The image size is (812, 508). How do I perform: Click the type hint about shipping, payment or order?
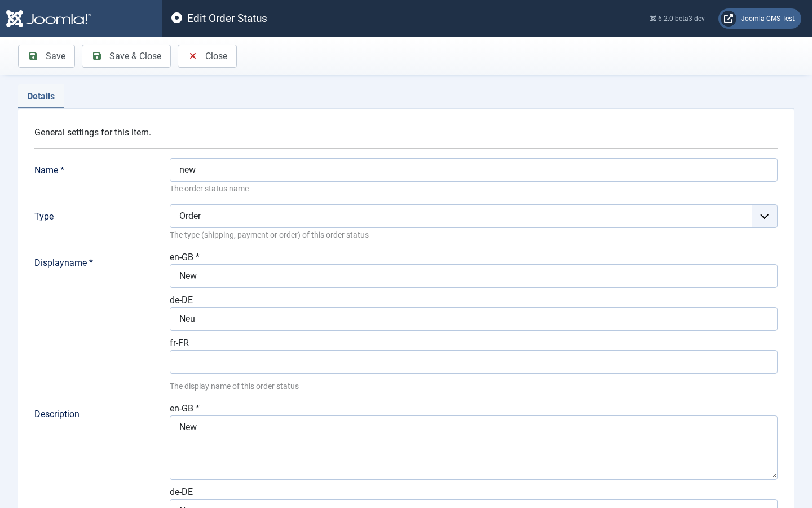(x=269, y=235)
